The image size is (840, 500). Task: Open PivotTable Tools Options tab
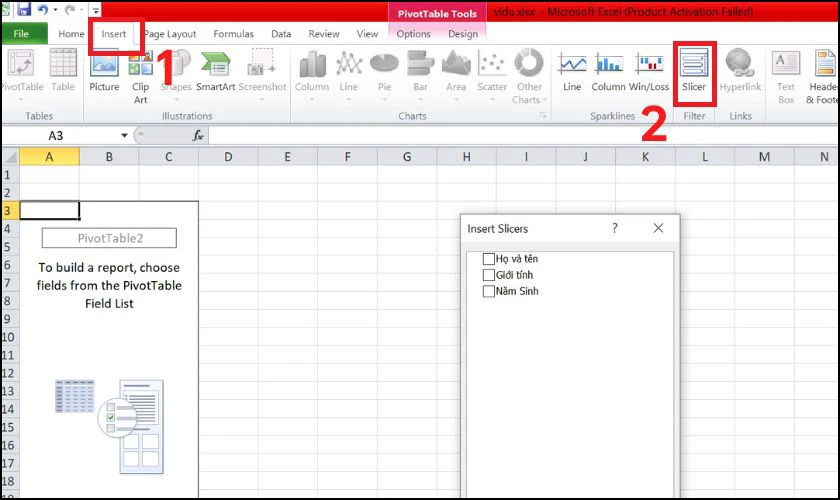pos(414,34)
